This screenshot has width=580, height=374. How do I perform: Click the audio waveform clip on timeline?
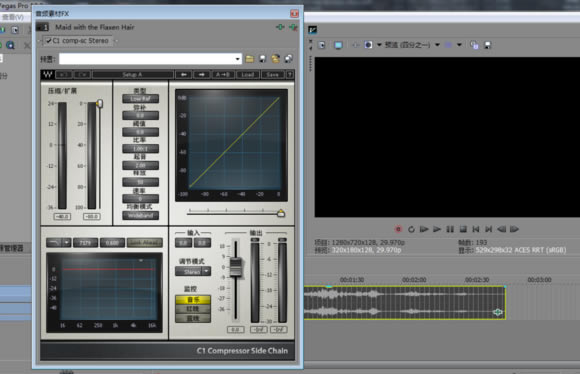tap(405, 302)
